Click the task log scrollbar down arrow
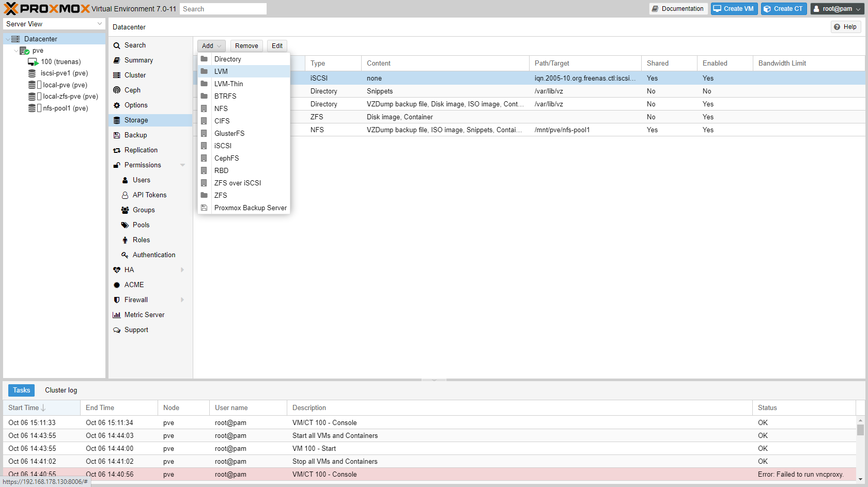This screenshot has width=868, height=487. pyautogui.click(x=860, y=479)
